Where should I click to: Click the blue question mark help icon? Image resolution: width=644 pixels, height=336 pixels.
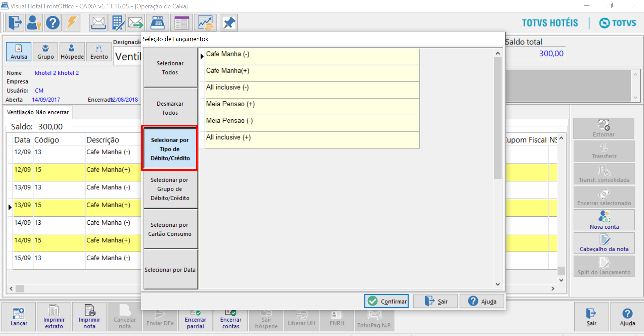(x=53, y=23)
